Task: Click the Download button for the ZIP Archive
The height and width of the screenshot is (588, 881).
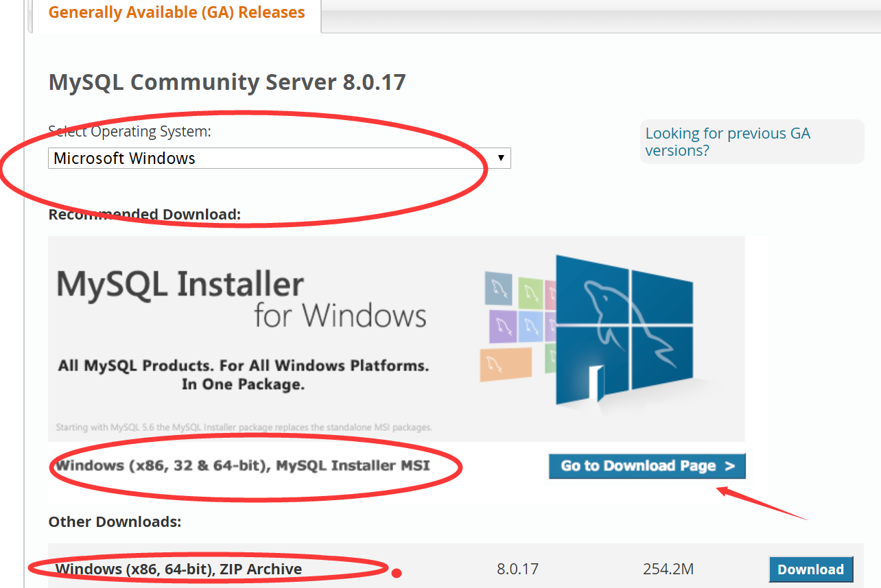Action: coord(811,569)
